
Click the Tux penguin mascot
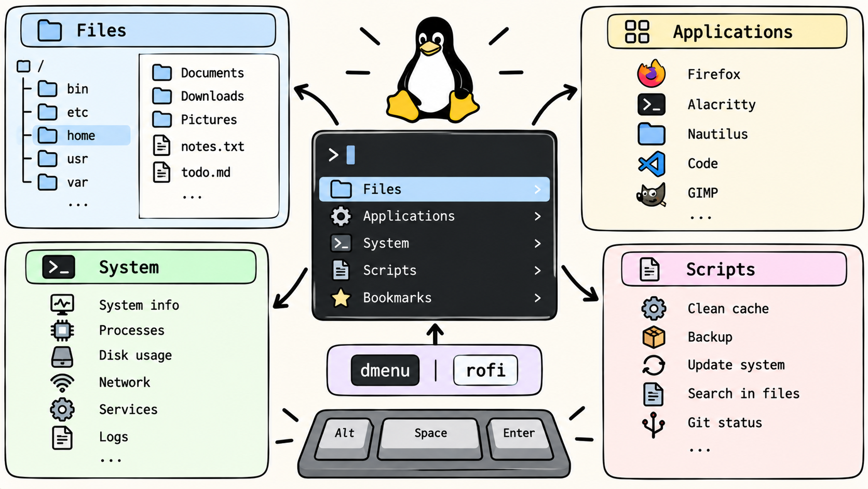click(433, 70)
